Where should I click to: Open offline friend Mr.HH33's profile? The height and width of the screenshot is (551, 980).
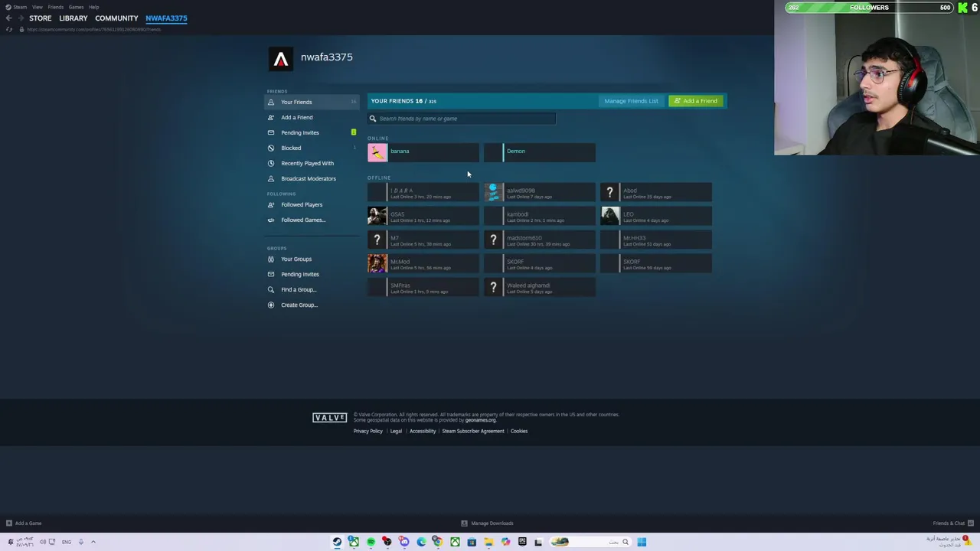pyautogui.click(x=656, y=240)
